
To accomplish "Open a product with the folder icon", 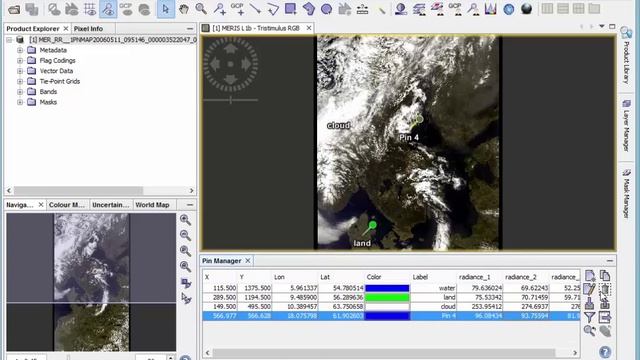I will click(x=14, y=9).
